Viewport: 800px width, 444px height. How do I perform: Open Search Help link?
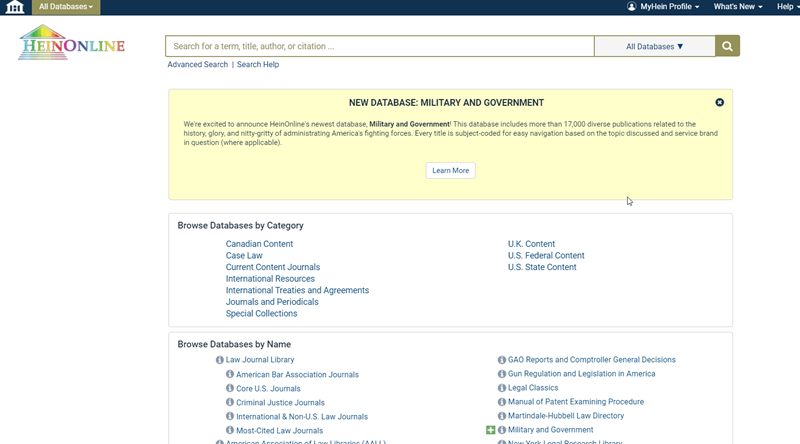258,64
